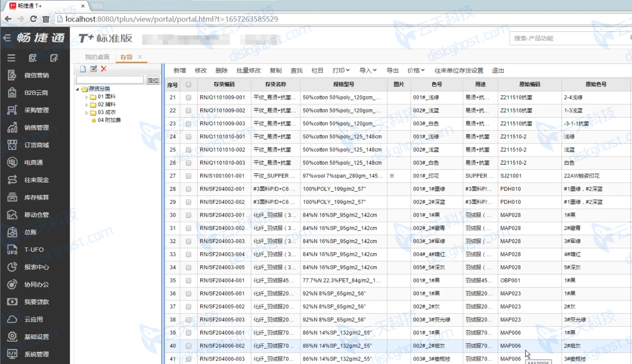Click 新增 in the toolbar
Image resolution: width=632 pixels, height=364 pixels.
pyautogui.click(x=180, y=70)
